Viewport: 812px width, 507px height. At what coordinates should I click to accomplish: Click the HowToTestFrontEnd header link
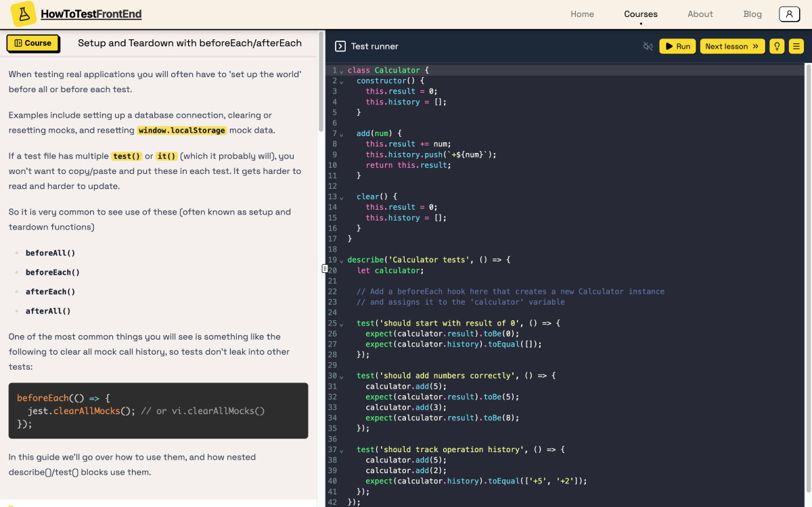91,14
